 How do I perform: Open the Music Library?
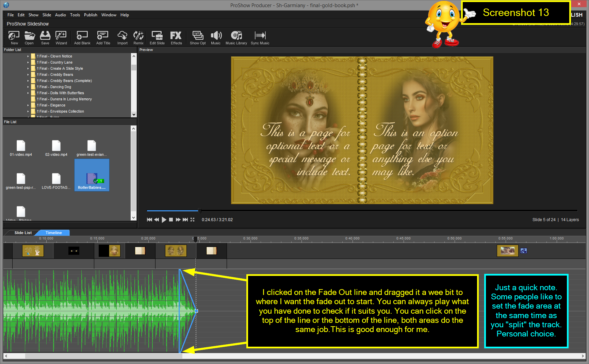click(x=236, y=38)
